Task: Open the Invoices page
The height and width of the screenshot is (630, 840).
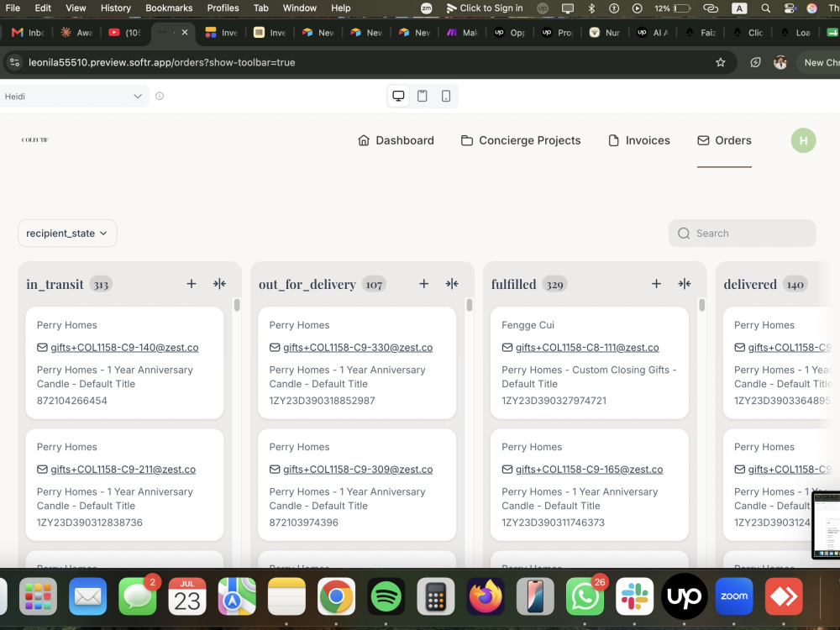Action: pos(639,140)
